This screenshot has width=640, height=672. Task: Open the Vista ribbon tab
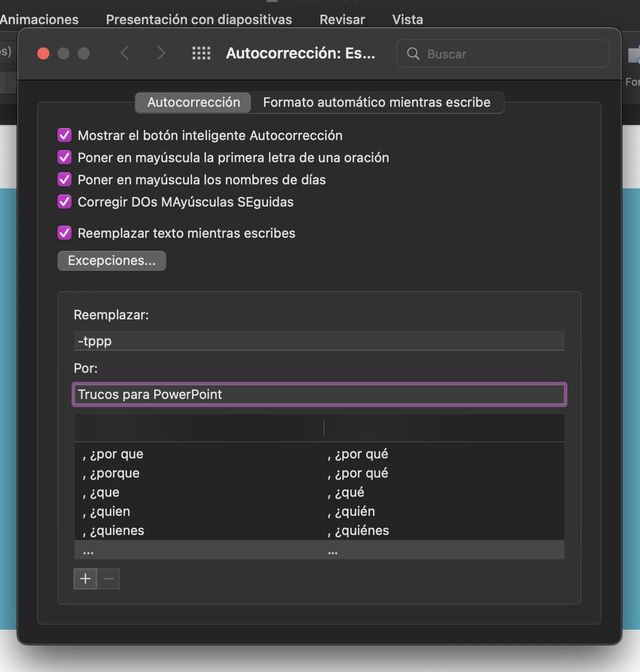click(x=407, y=20)
